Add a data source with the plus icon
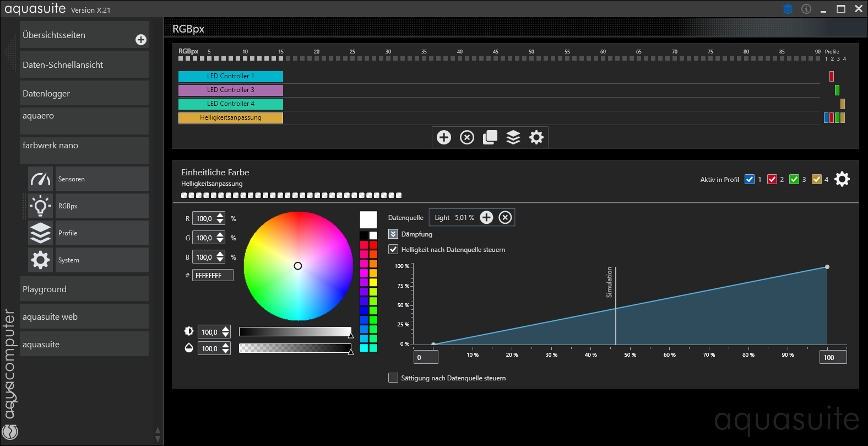The height and width of the screenshot is (446, 868). pos(486,218)
